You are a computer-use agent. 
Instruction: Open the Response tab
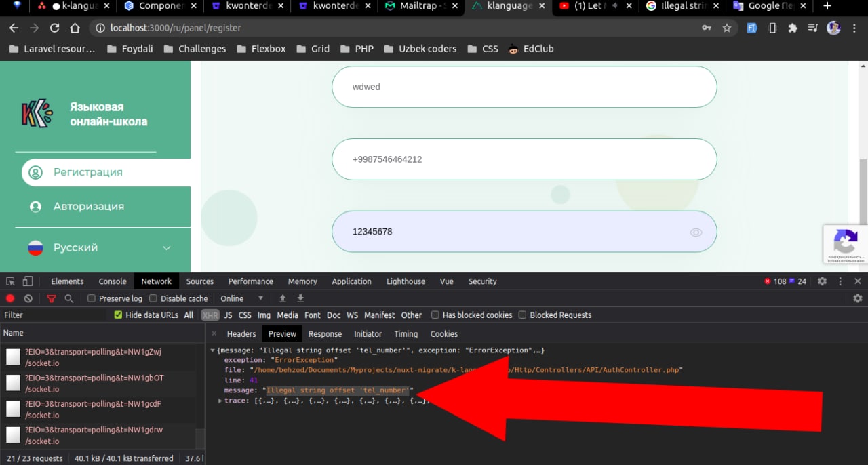tap(325, 333)
